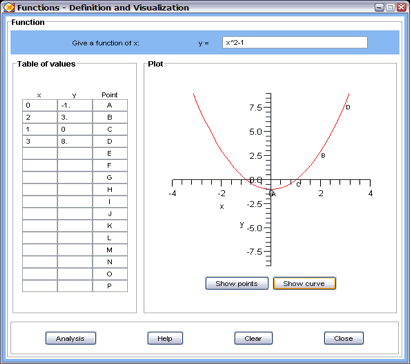Minimize the Functions window
Image resolution: width=411 pixels, height=364 pixels.
pyautogui.click(x=379, y=7)
